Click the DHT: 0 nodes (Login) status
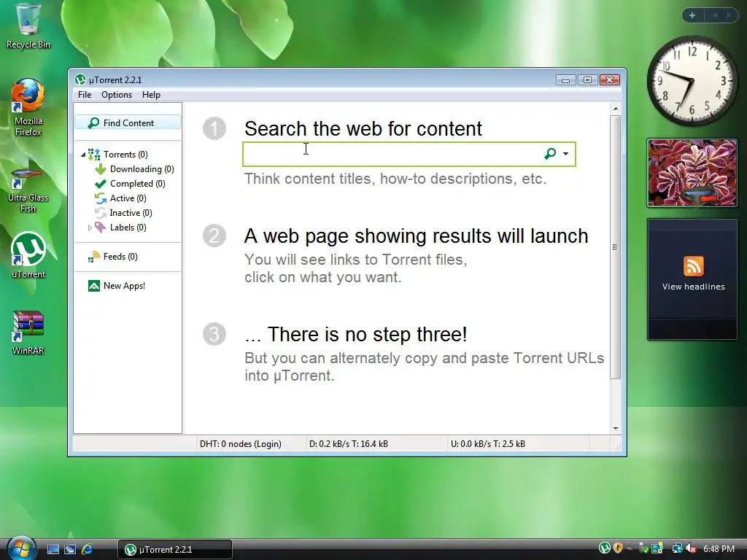Image resolution: width=747 pixels, height=560 pixels. point(241,444)
